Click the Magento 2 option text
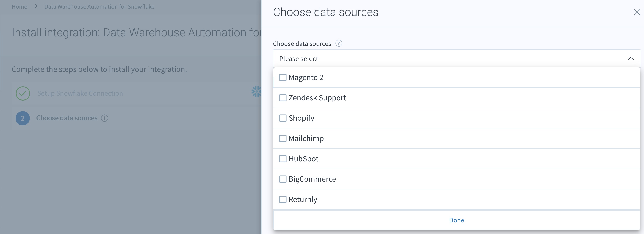Viewport: 644px width, 234px height. tap(306, 77)
